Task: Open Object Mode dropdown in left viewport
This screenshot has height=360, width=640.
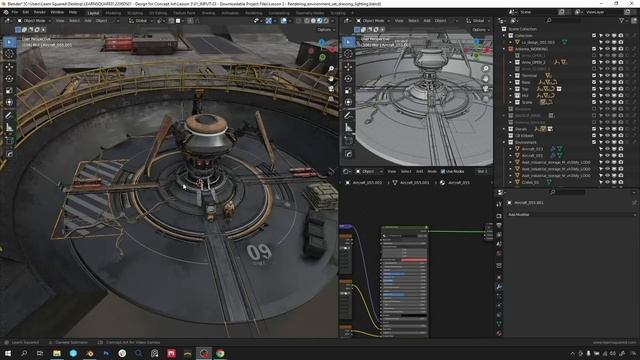Action: 34,20
